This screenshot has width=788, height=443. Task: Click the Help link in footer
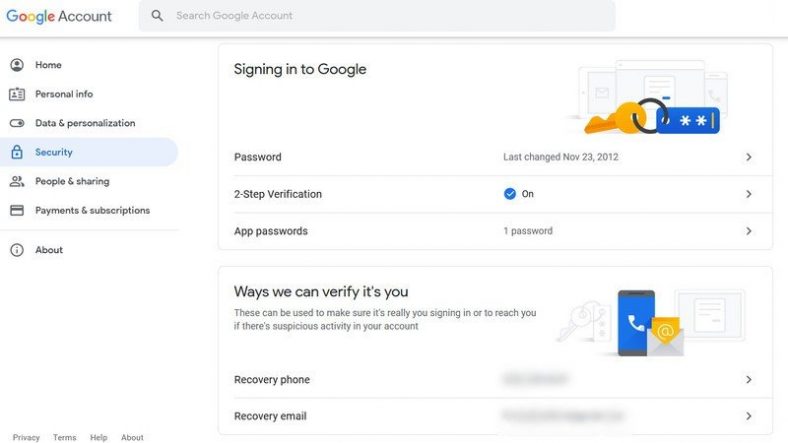(x=98, y=437)
